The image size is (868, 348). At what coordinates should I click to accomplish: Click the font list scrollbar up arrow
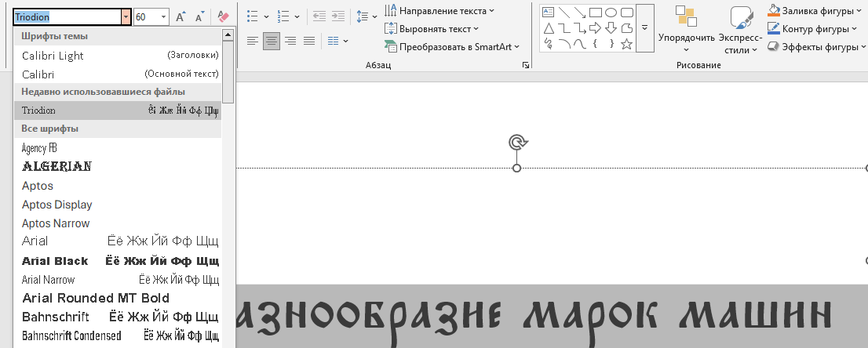click(x=228, y=35)
